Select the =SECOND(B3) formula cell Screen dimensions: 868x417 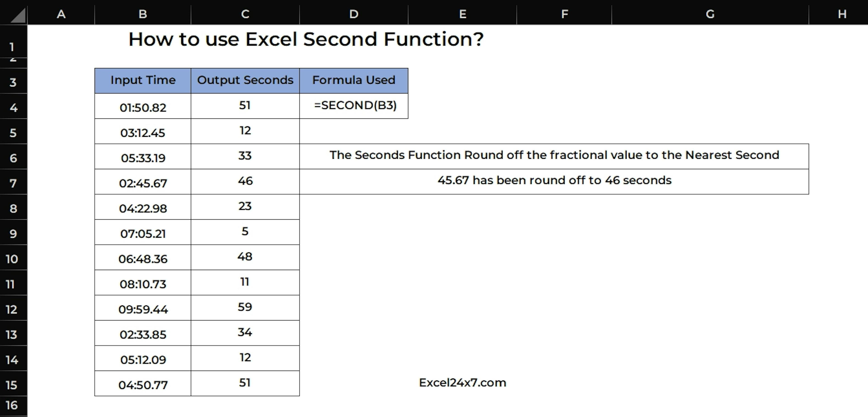355,106
